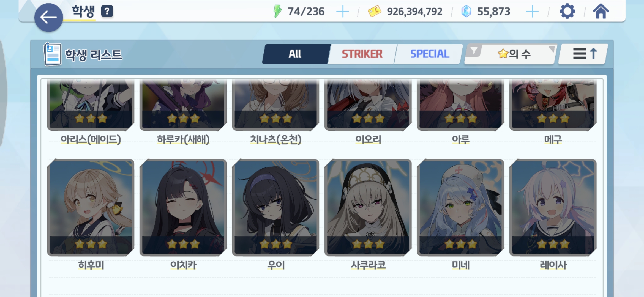Click the 아루 name label

pos(461,139)
